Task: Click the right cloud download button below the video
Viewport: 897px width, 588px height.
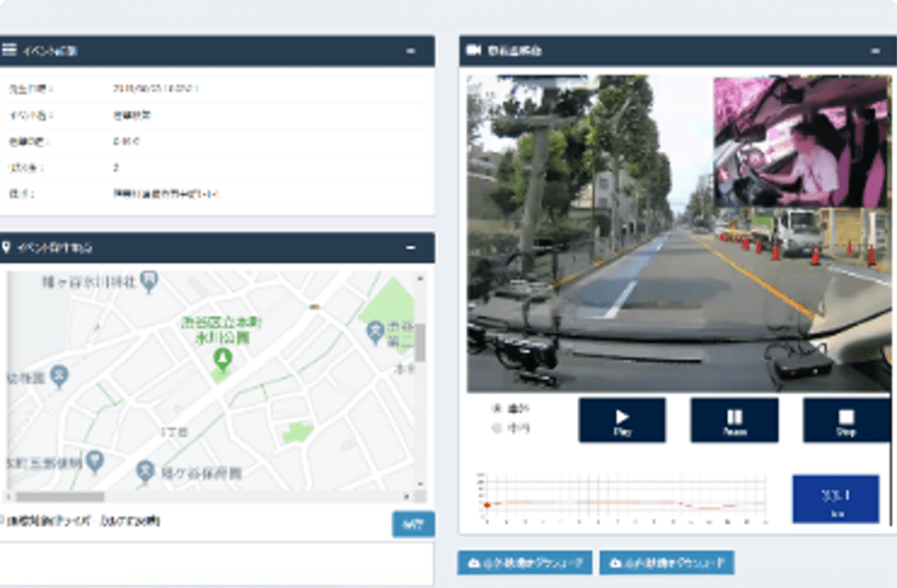Action: (667, 563)
